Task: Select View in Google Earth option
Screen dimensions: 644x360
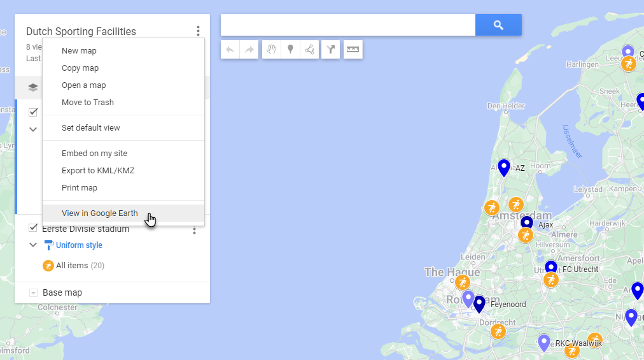Action: pos(123,213)
